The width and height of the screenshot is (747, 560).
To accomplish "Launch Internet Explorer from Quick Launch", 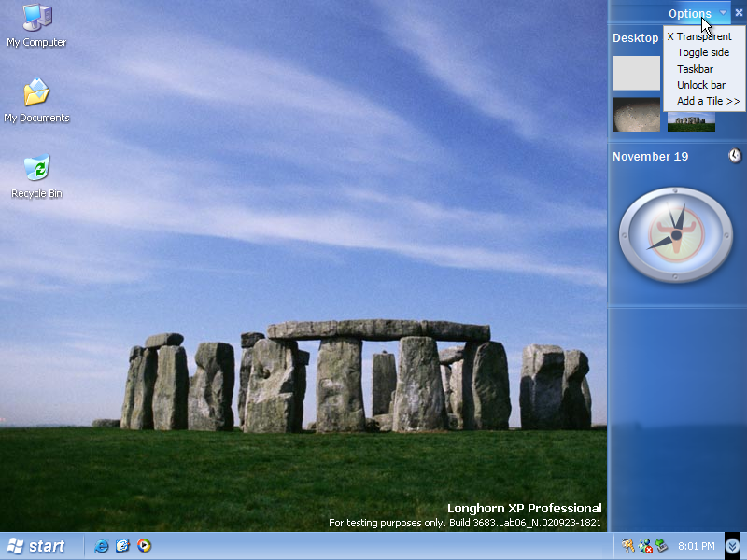I will [102, 546].
